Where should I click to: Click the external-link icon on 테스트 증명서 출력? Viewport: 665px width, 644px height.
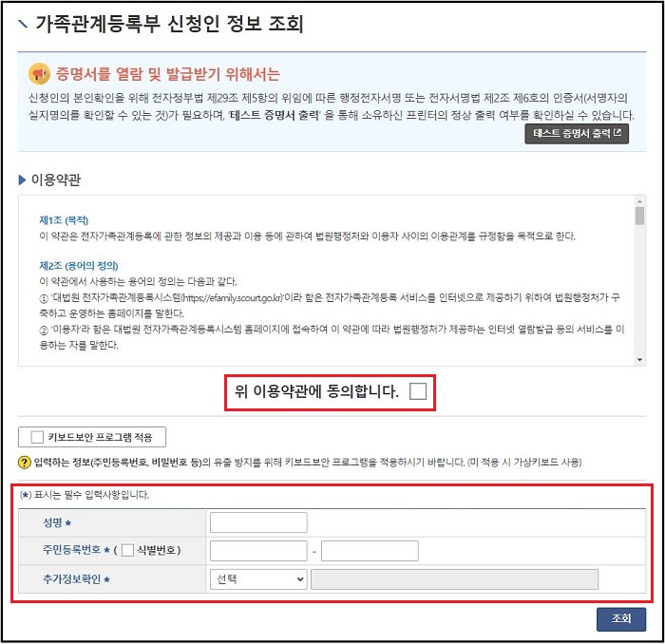click(x=617, y=133)
